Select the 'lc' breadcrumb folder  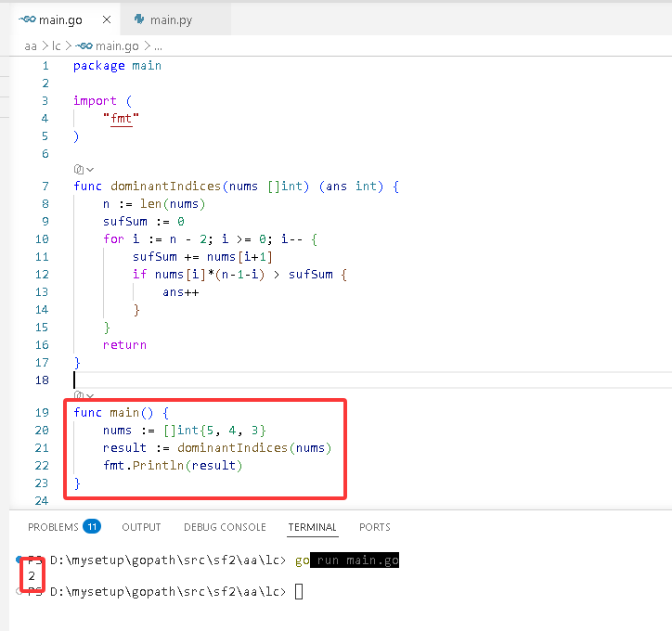pyautogui.click(x=57, y=45)
